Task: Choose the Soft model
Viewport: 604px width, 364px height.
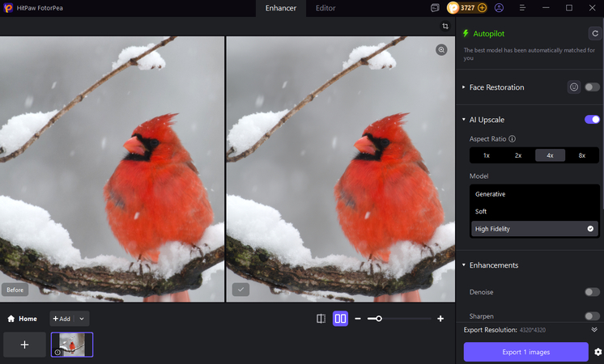Action: [x=534, y=212]
